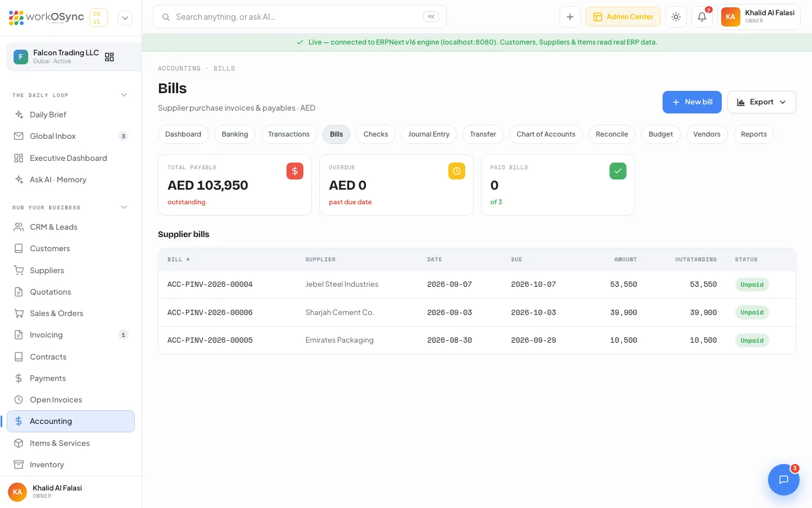Open bill ACC-PINV-2026-00004
The image size is (812, 508).
[x=210, y=284]
